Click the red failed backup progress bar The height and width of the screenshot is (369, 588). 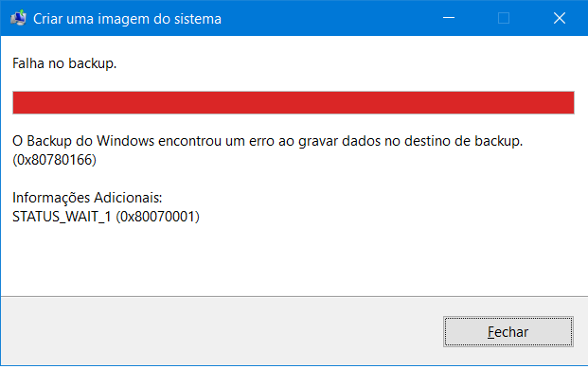point(294,102)
